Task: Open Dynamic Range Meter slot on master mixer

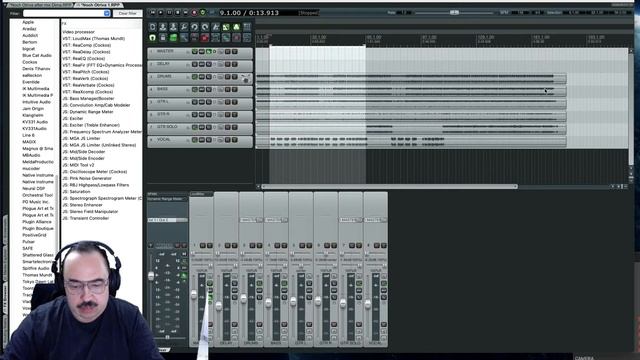Action: 167,199
